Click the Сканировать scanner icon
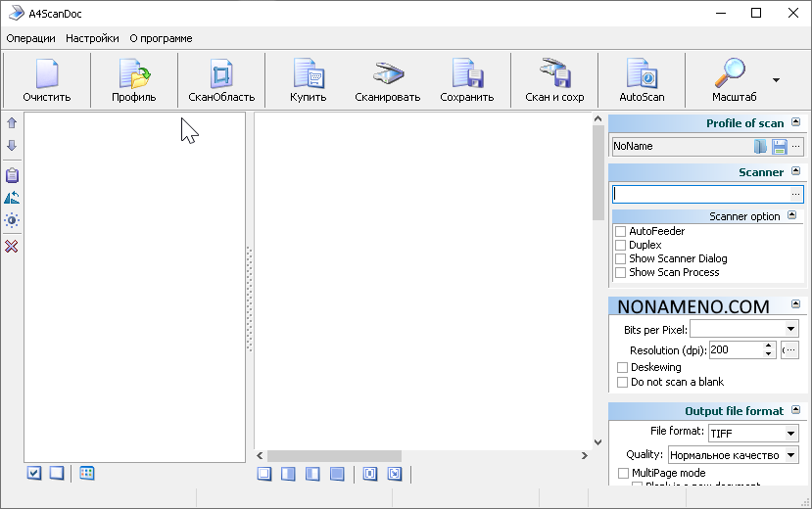Screen dimensions: 812x509 387,75
